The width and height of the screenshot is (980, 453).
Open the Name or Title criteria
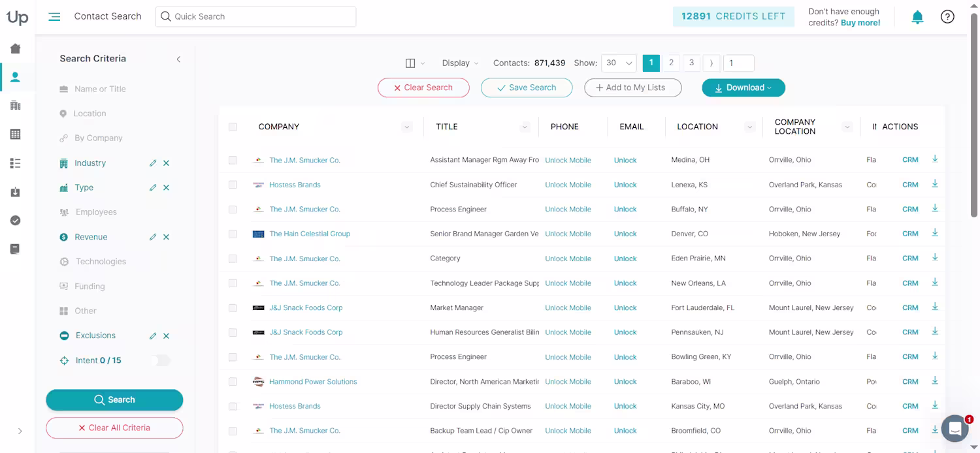(100, 89)
